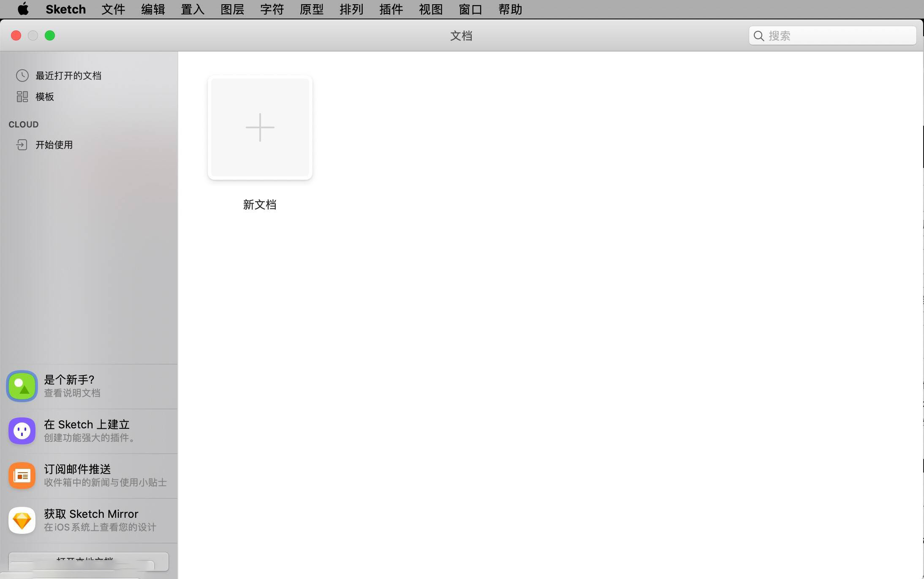The width and height of the screenshot is (924, 579).
Task: Click the 新文档 label
Action: pyautogui.click(x=260, y=205)
